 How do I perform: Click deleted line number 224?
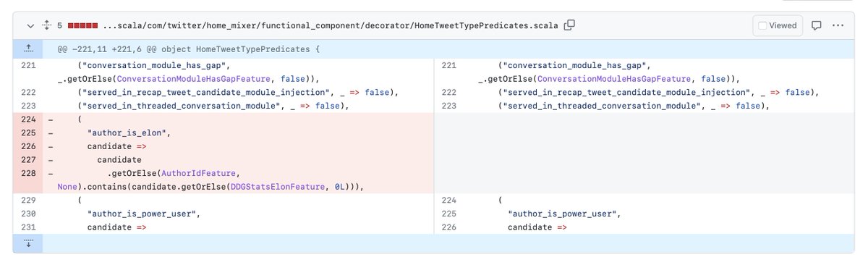click(27, 119)
